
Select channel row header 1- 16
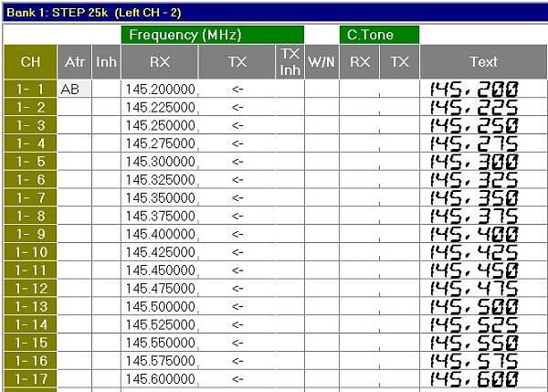[30, 361]
